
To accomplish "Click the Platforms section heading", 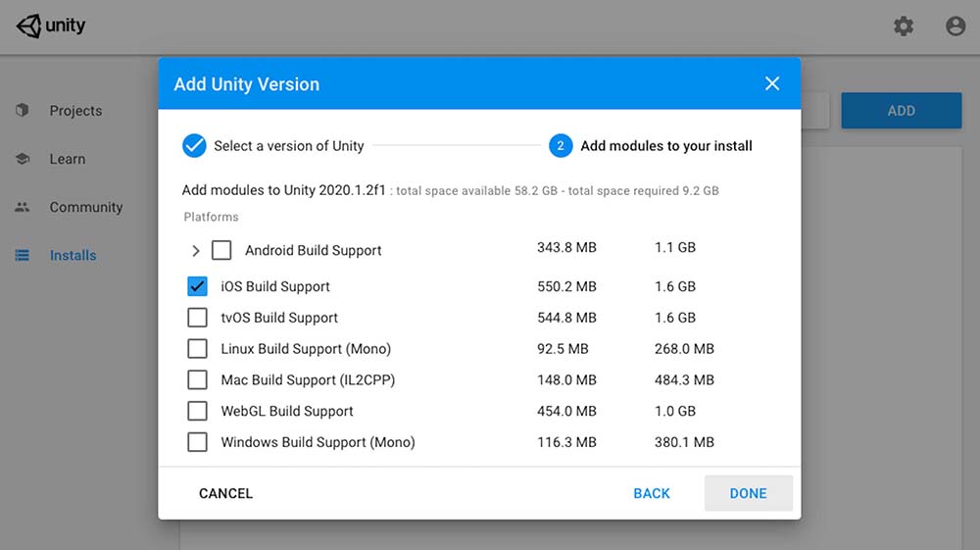I will coord(212,217).
